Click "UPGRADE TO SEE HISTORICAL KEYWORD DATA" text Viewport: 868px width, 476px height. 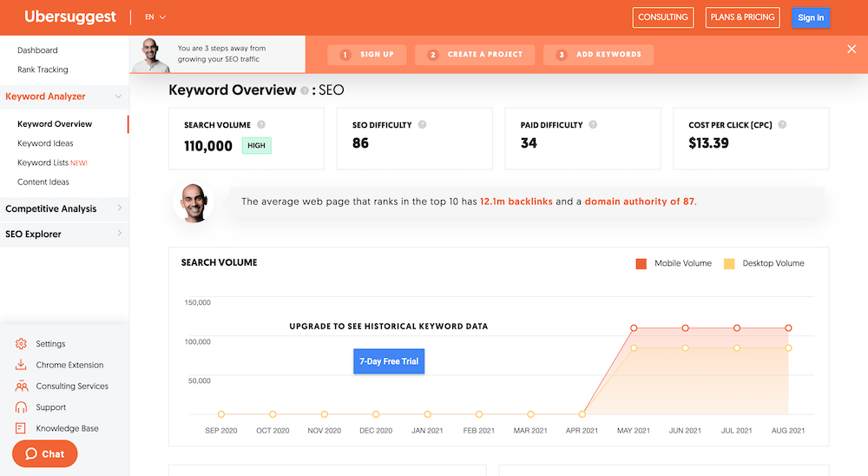(x=389, y=327)
